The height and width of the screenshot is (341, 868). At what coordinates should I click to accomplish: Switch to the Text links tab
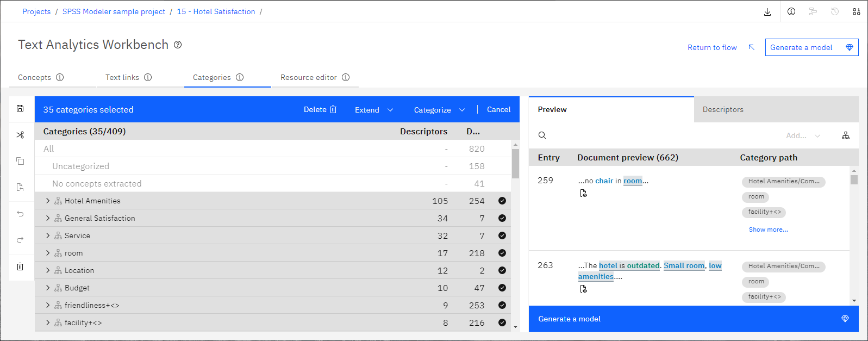pos(122,77)
